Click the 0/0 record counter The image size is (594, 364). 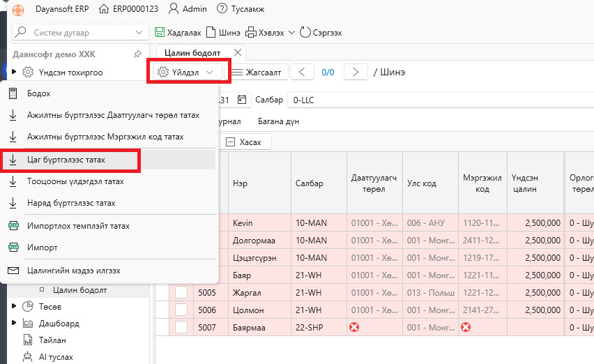(328, 73)
